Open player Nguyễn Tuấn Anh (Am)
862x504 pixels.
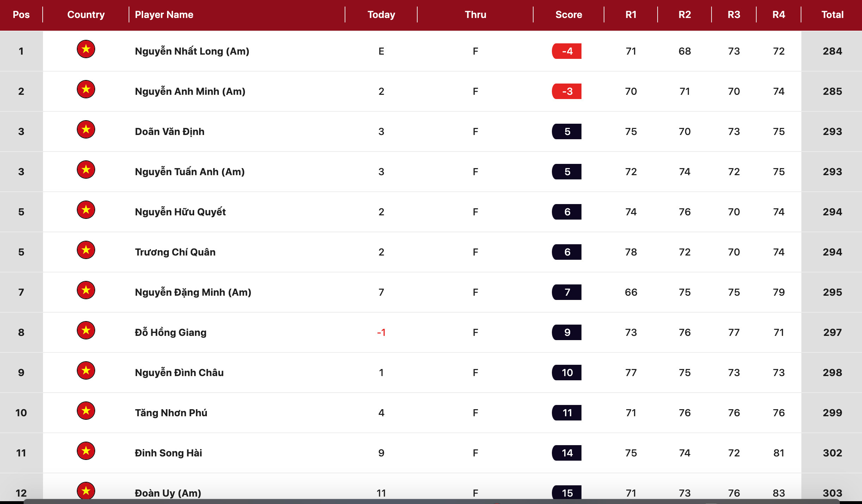190,172
